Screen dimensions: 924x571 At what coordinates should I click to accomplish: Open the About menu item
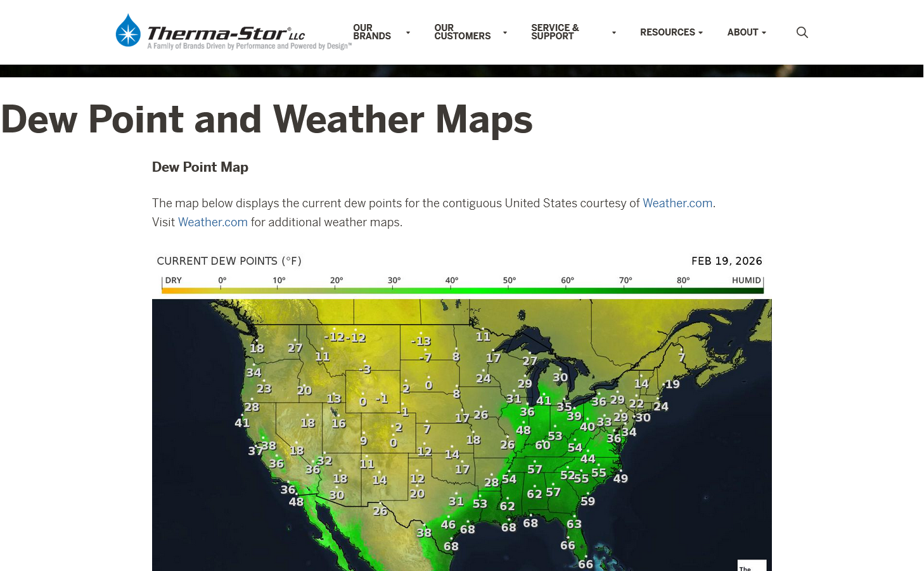[742, 32]
